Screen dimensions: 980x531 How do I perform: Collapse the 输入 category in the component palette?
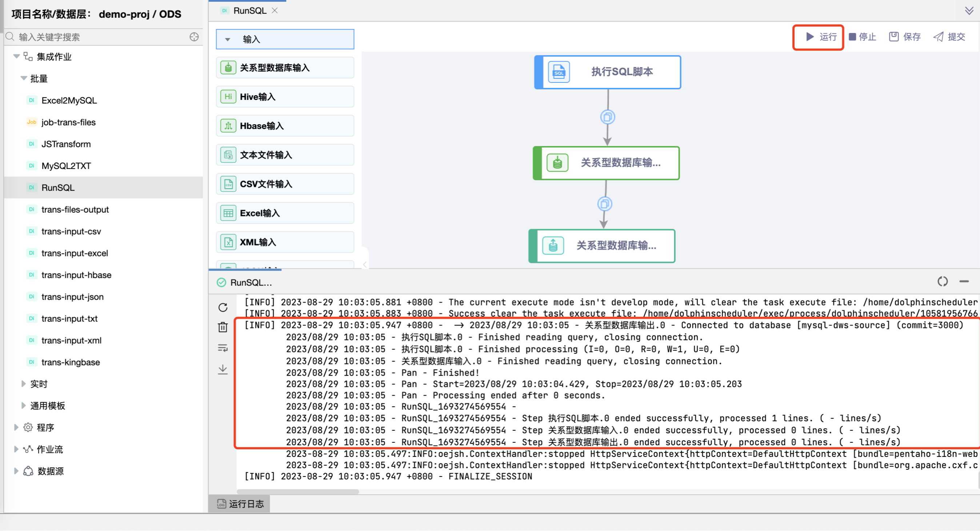[227, 39]
